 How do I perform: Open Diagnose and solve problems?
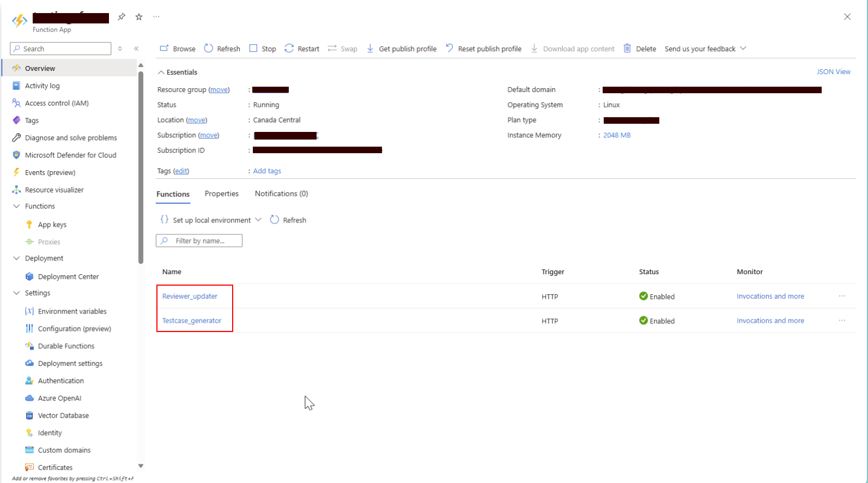[x=71, y=138]
